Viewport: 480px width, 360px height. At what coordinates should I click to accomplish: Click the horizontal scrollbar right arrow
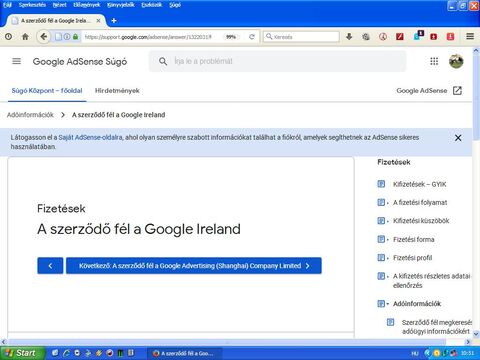(468, 342)
